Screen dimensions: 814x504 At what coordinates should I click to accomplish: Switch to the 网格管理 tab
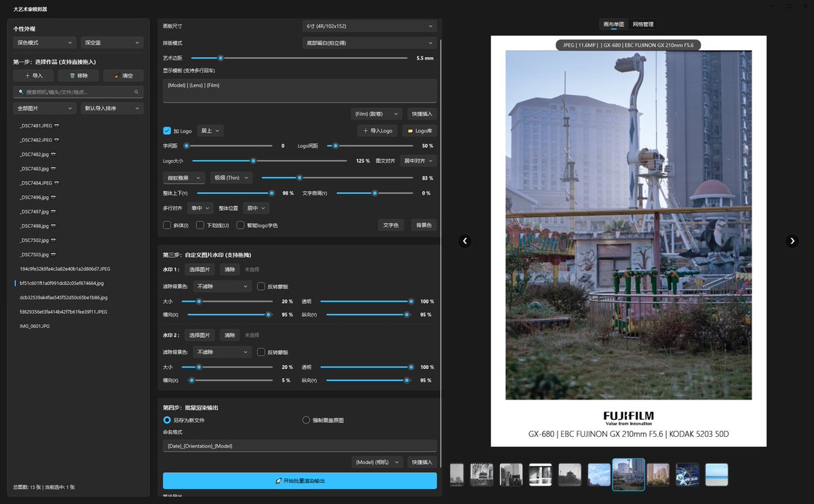point(643,24)
